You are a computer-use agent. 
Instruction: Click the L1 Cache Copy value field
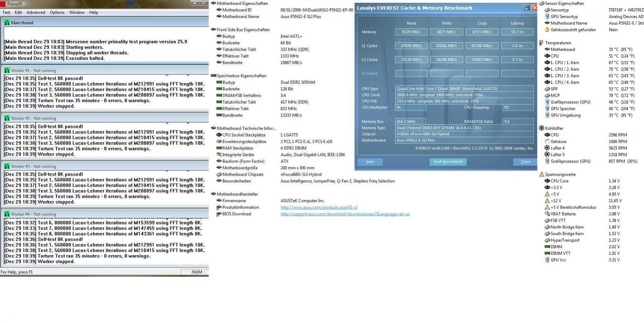(482, 46)
